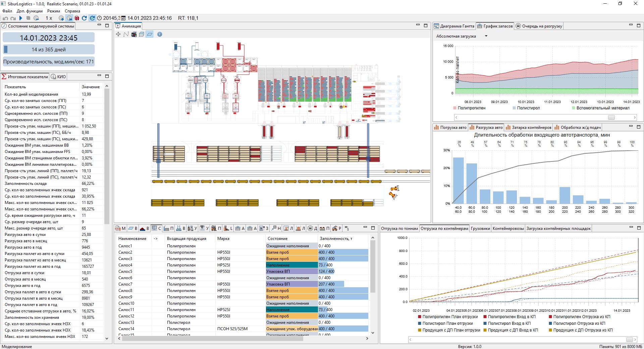
Task: Click the pause icon with red bars
Action: click(77, 18)
